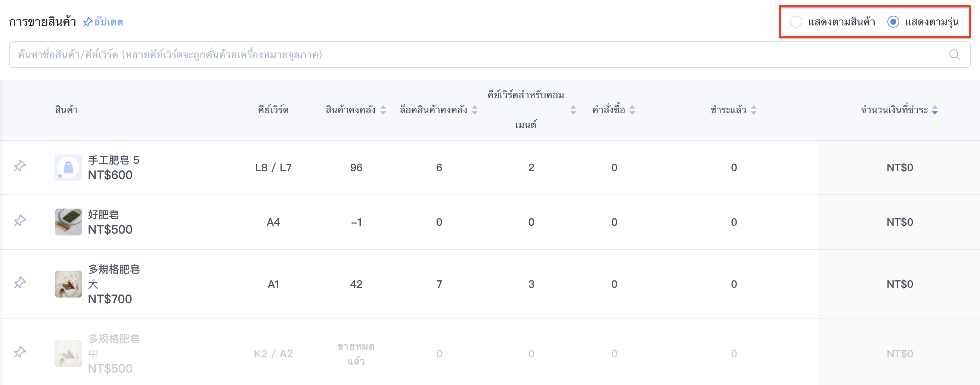Pin the 多規格肥皂 大 product row
The image size is (980, 385).
(x=20, y=283)
